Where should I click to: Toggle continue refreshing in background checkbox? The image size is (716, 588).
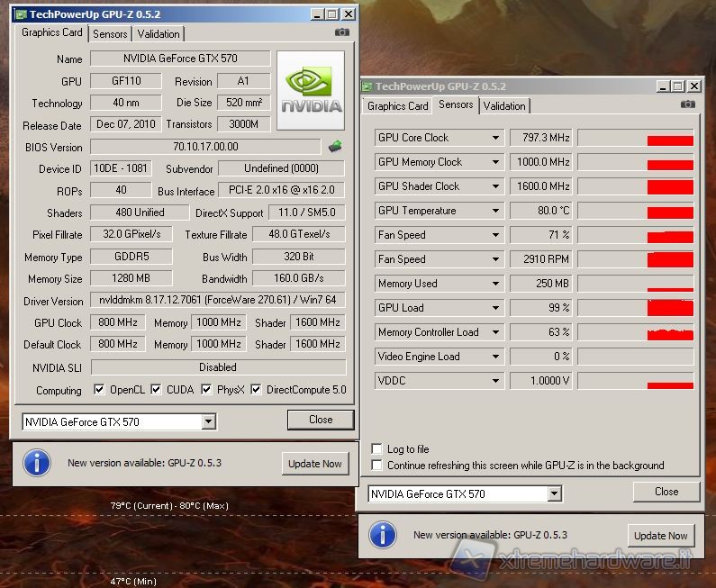(x=377, y=466)
